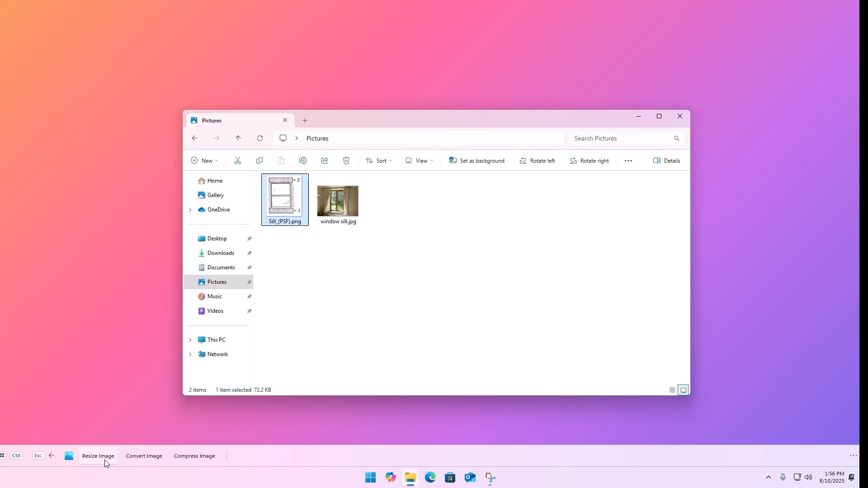Click the back arrow in bottom command bar
This screenshot has width=868, height=488.
pos(52,455)
